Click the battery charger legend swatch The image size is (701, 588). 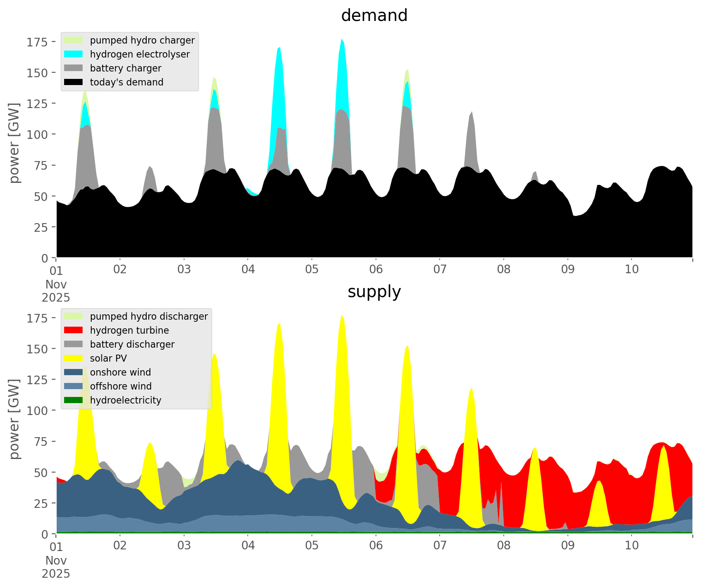click(74, 68)
